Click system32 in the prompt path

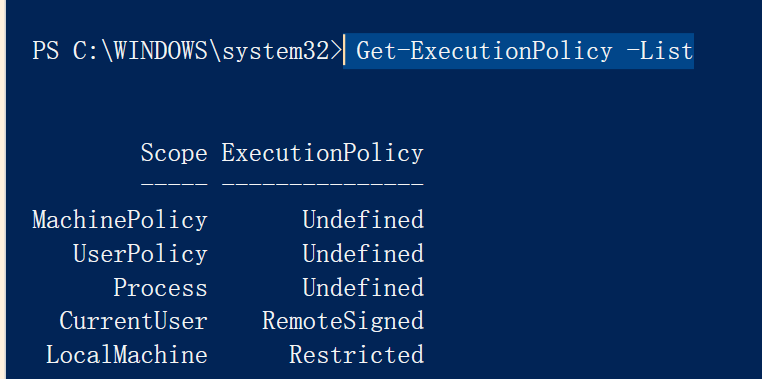click(276, 52)
